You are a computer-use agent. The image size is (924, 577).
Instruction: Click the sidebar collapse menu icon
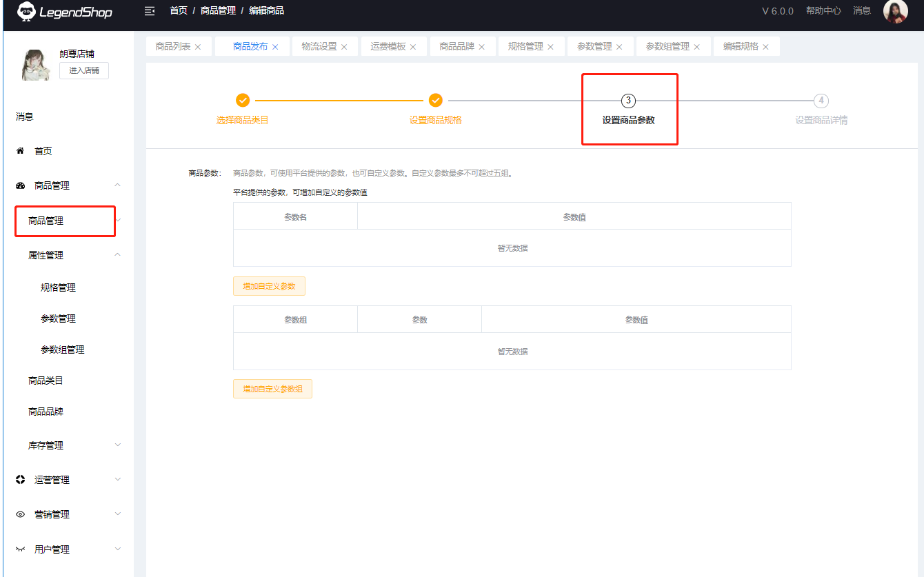[x=150, y=11]
